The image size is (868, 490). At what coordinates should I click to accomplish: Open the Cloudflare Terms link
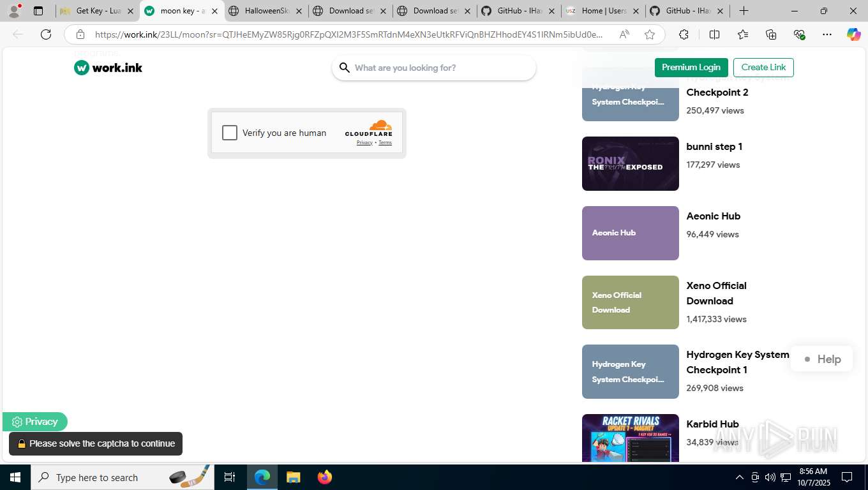tap(385, 143)
